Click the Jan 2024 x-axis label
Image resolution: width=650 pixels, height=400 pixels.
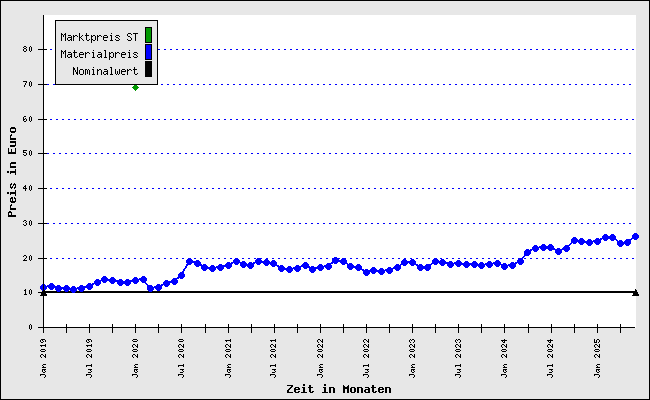click(x=504, y=358)
